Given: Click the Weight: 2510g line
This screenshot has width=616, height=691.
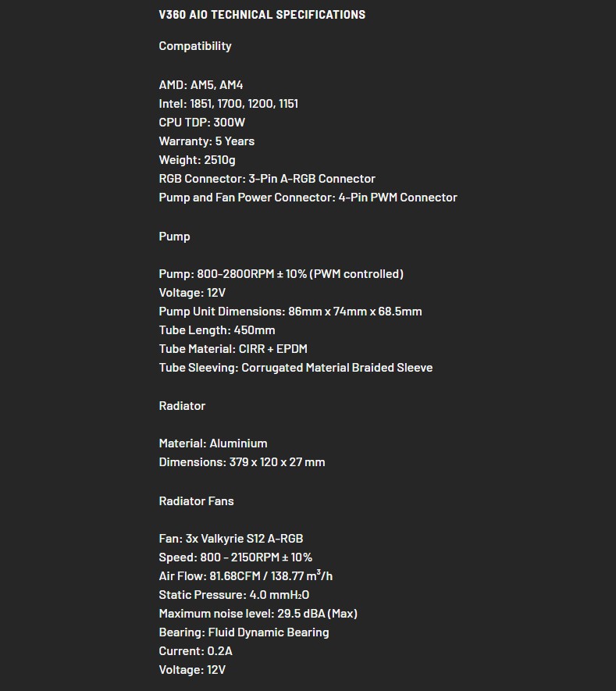Looking at the screenshot, I should [x=197, y=160].
